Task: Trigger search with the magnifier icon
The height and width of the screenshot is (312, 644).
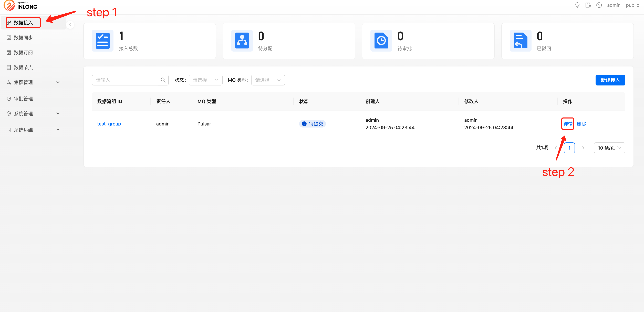Action: (x=163, y=80)
